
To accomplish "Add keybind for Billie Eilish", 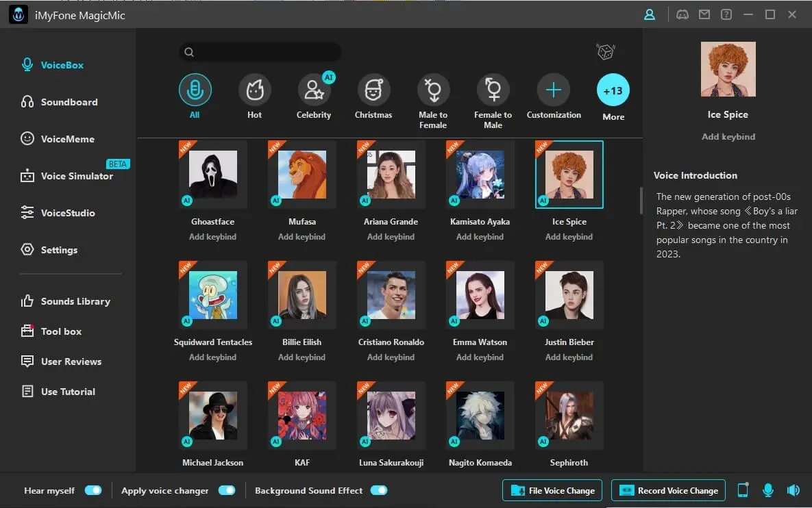I will click(302, 357).
